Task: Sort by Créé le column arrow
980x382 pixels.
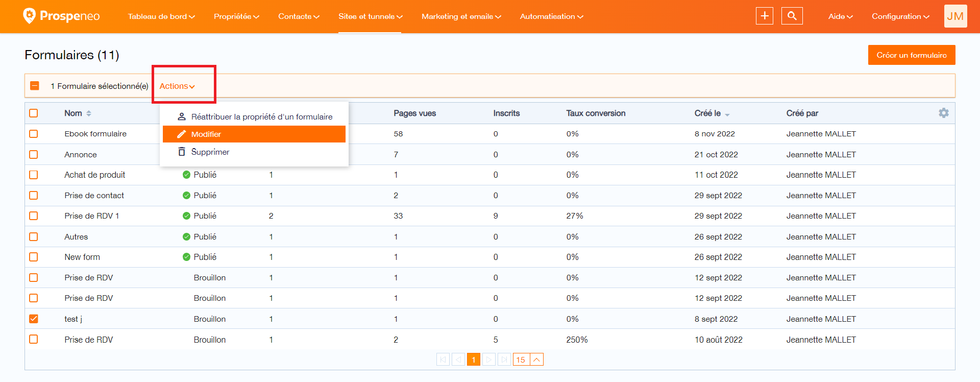Action: (x=727, y=115)
